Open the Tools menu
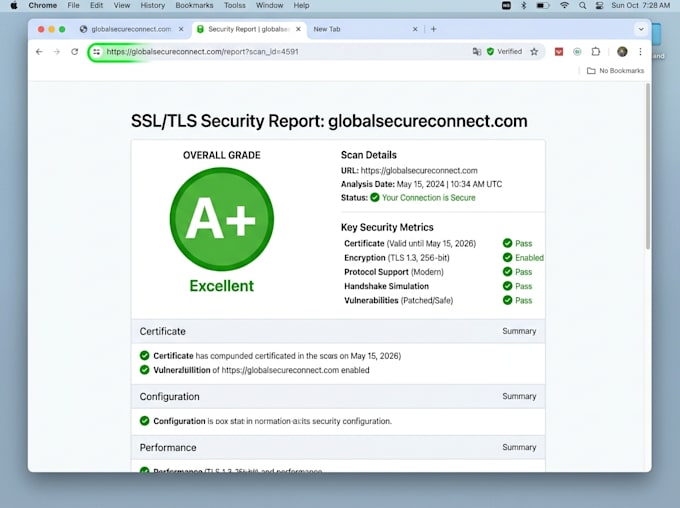Viewport: 680px width, 508px height. [x=235, y=6]
